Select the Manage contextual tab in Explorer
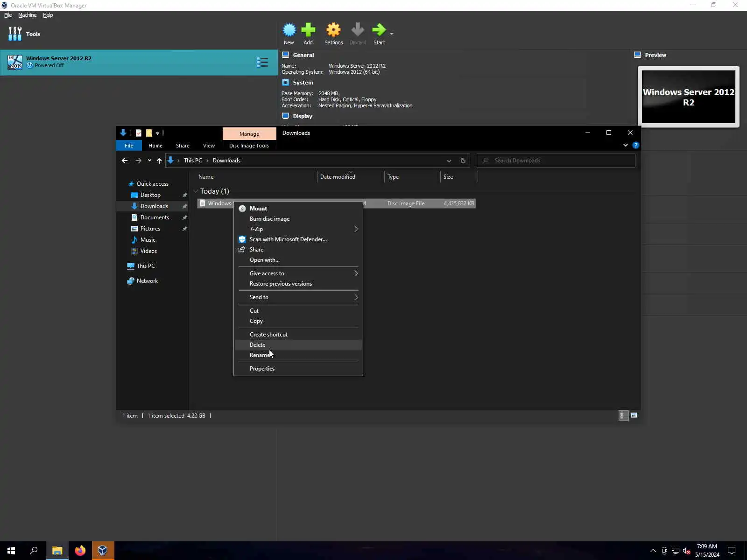Image resolution: width=747 pixels, height=560 pixels. point(249,134)
